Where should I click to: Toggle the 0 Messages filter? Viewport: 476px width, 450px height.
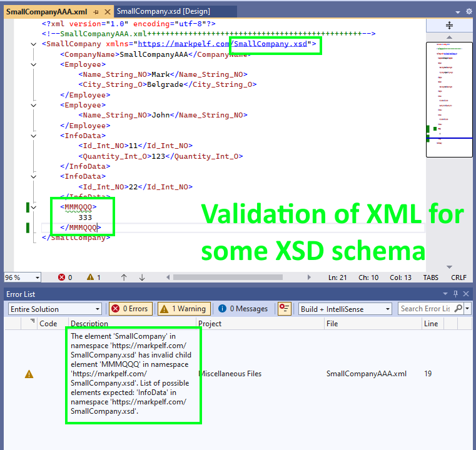(x=243, y=309)
